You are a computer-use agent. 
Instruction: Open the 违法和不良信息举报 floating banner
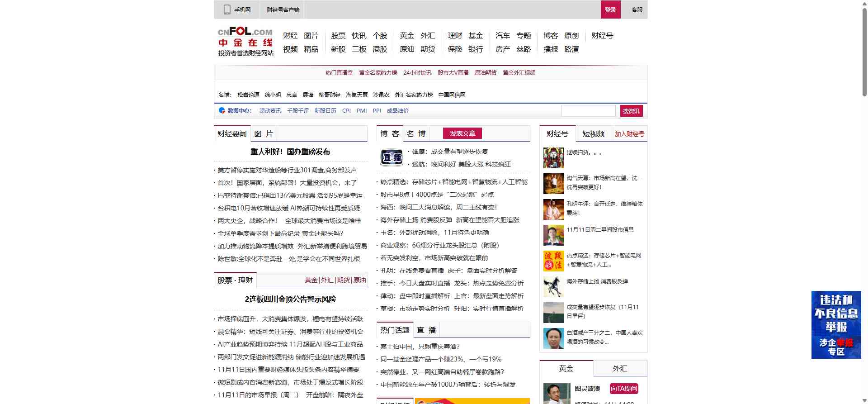tap(836, 324)
